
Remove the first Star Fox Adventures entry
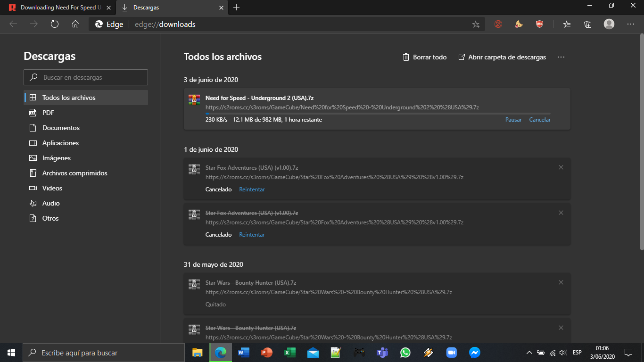point(561,167)
